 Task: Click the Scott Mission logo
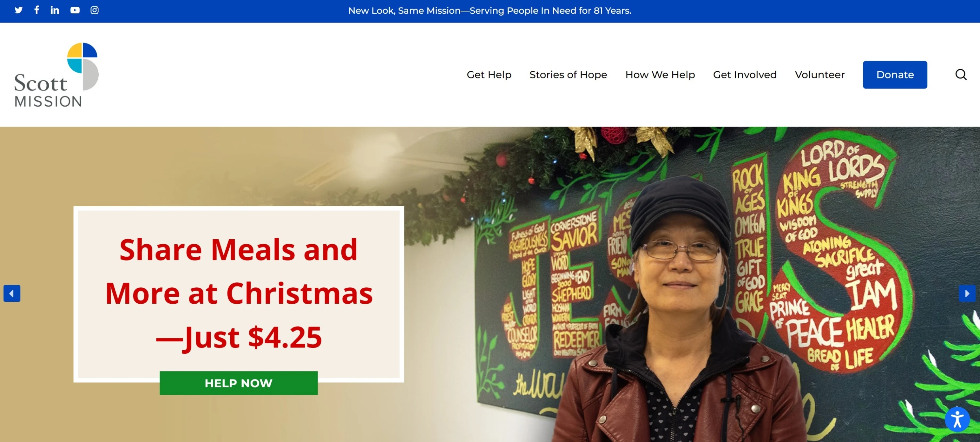[56, 75]
